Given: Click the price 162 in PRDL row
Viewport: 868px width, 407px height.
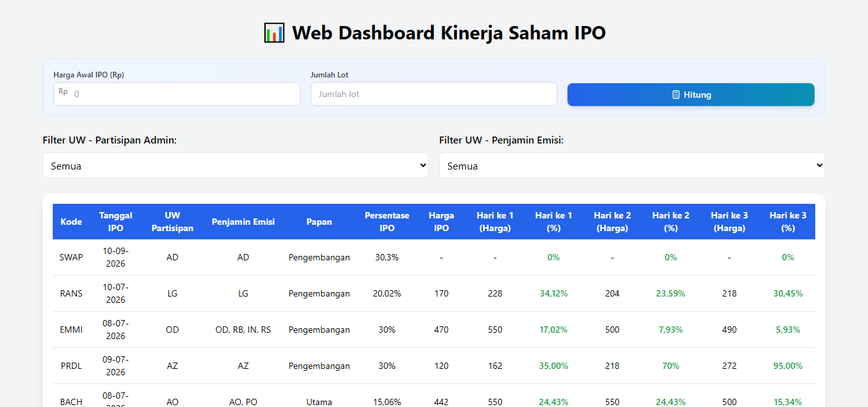Looking at the screenshot, I should (x=495, y=366).
